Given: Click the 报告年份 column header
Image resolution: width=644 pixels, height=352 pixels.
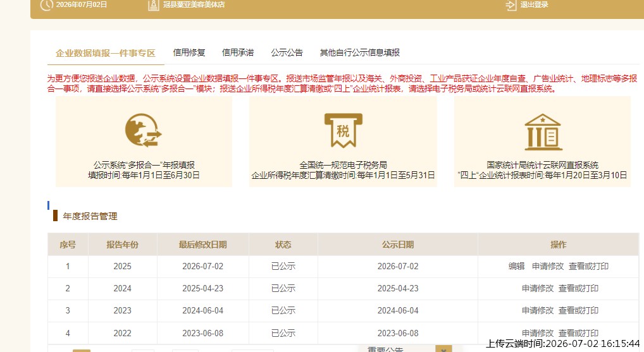Looking at the screenshot, I should [x=122, y=245].
